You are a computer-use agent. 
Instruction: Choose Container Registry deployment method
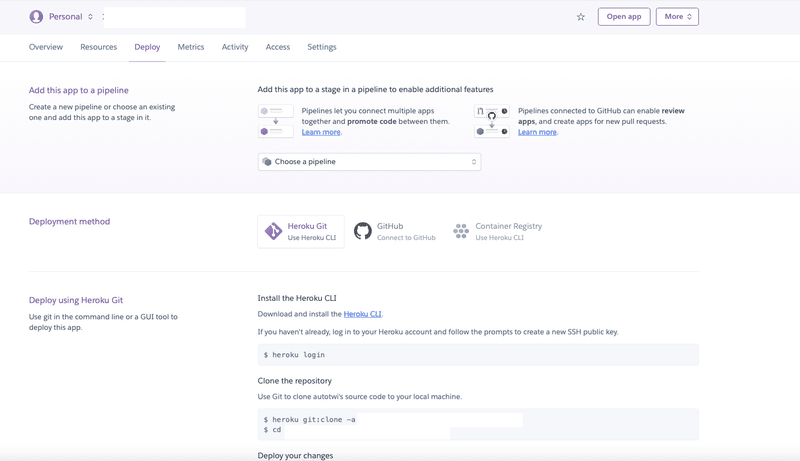[x=497, y=232]
